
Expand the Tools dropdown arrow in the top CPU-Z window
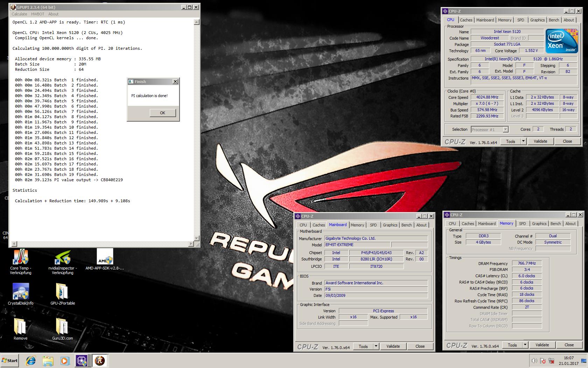tap(523, 141)
